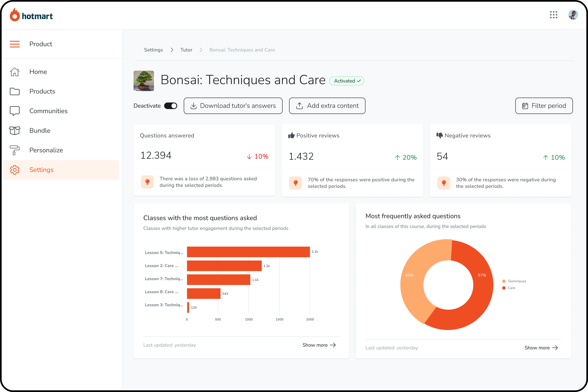The image size is (588, 392).
Task: Click the Tutor breadcrumb link
Action: pyautogui.click(x=186, y=50)
